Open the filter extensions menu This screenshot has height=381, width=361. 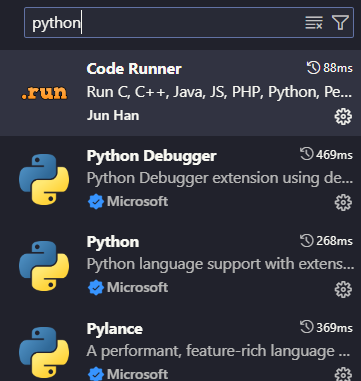point(340,23)
